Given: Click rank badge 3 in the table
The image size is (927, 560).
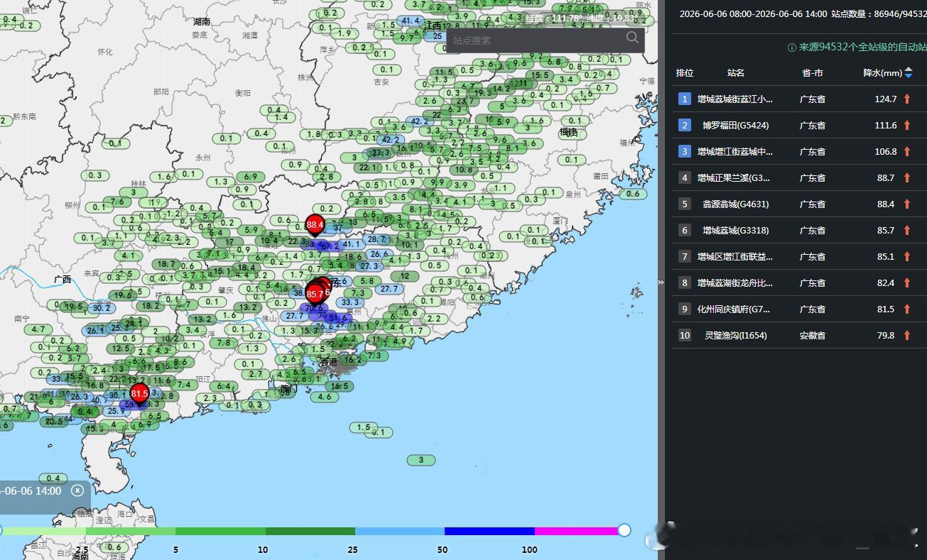Looking at the screenshot, I should 684,152.
